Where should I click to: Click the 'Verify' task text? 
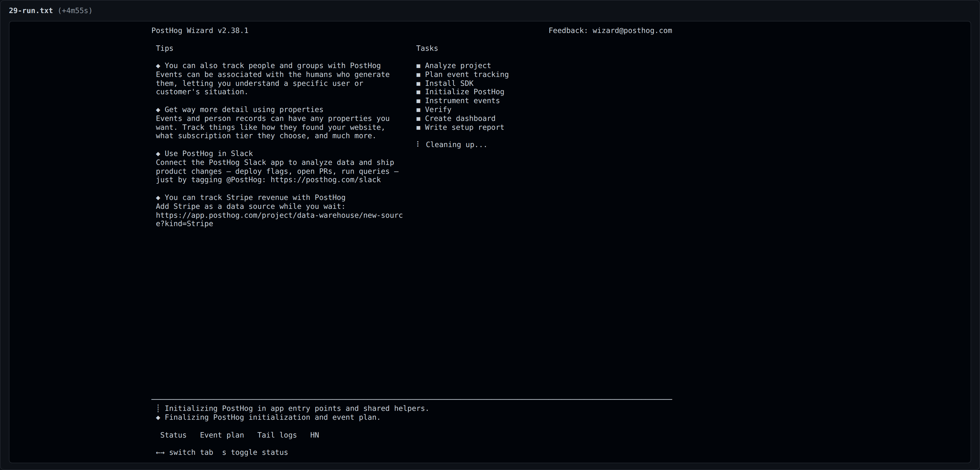point(438,109)
